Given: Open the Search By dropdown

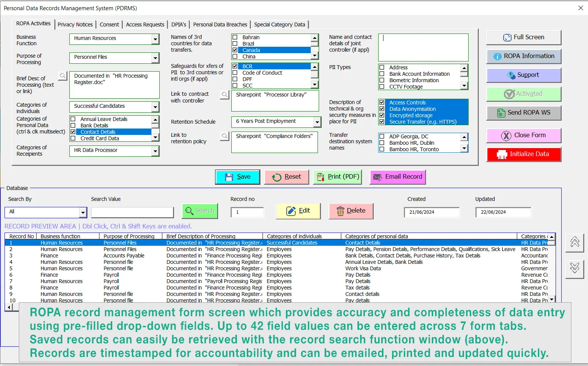Looking at the screenshot, I should click(x=83, y=212).
